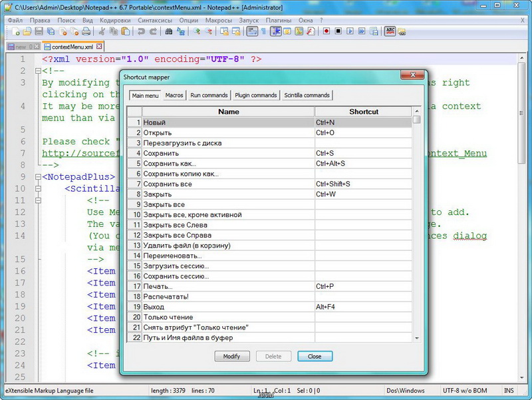Click the Open file toolbar icon
Viewport: 532px width, 400px height.
click(x=27, y=31)
